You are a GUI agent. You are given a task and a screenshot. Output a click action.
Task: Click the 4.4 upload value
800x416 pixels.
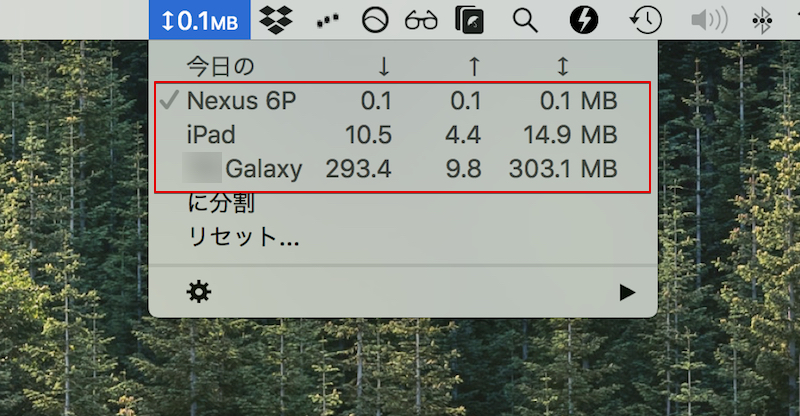coord(463,135)
